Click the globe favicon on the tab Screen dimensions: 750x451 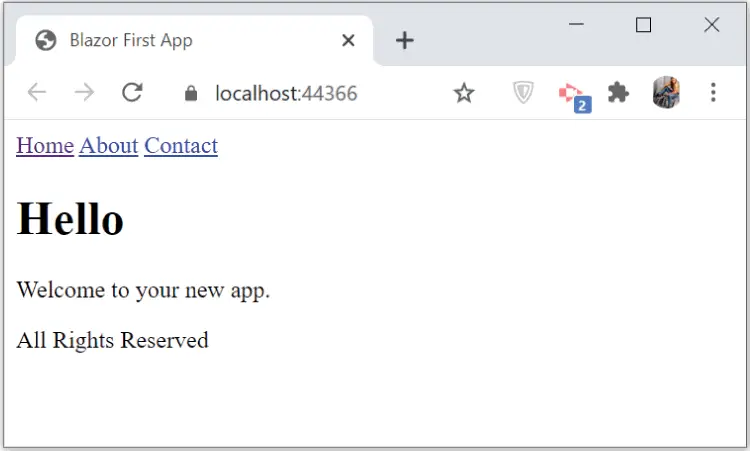click(x=46, y=40)
